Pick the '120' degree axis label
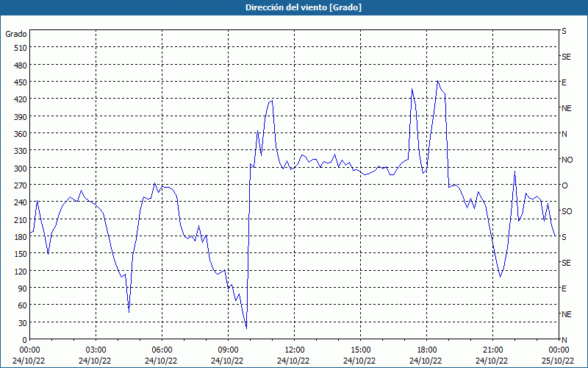This screenshot has height=368, width=588. pos(21,272)
